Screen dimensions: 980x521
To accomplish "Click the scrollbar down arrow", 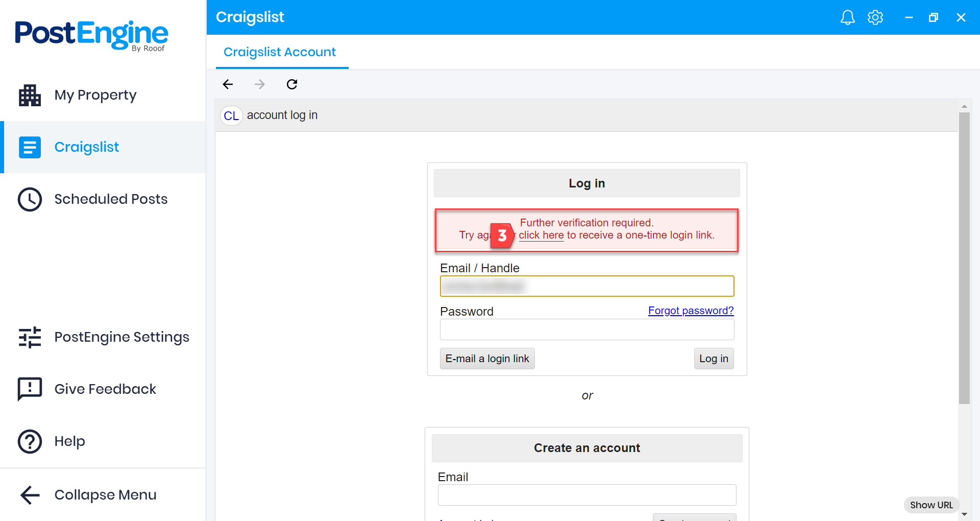I will click(964, 514).
